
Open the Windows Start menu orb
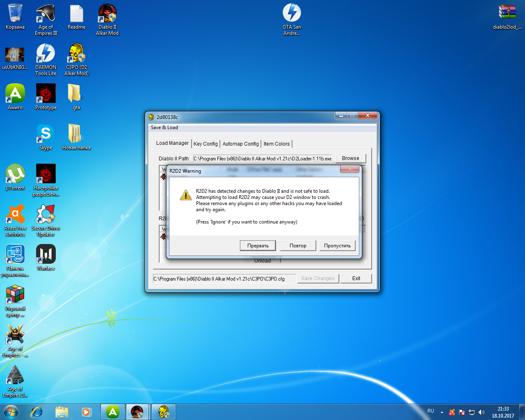11,412
